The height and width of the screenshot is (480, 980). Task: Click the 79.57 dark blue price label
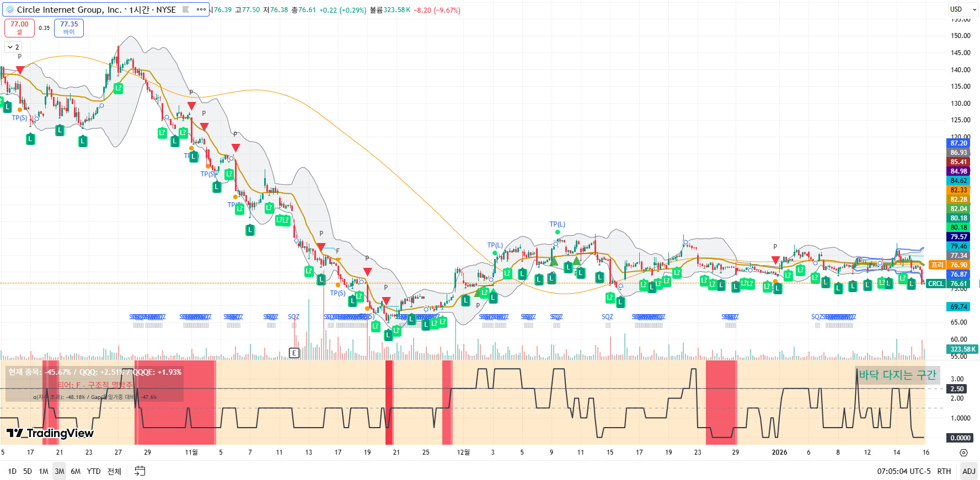coord(958,237)
